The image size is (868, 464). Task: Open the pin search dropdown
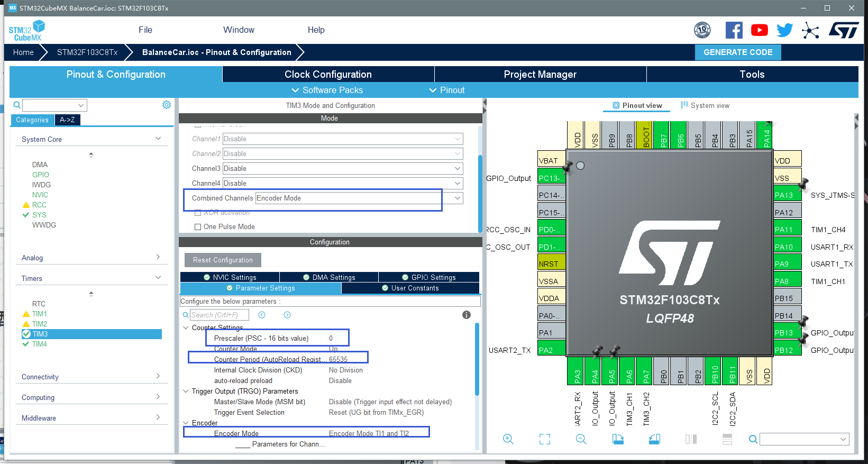pyautogui.click(x=805, y=439)
